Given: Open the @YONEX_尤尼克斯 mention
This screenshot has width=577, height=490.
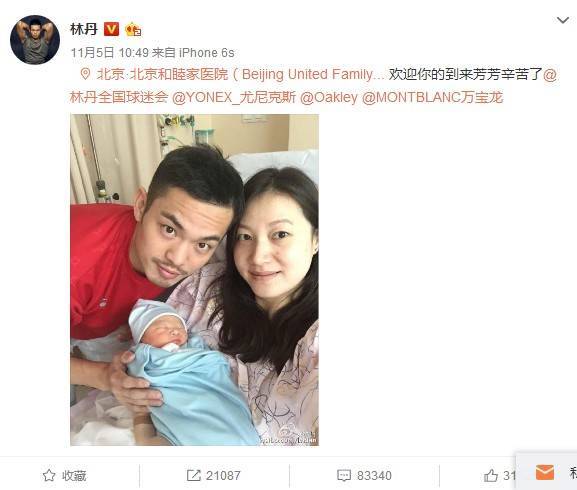Looking at the screenshot, I should [x=234, y=97].
